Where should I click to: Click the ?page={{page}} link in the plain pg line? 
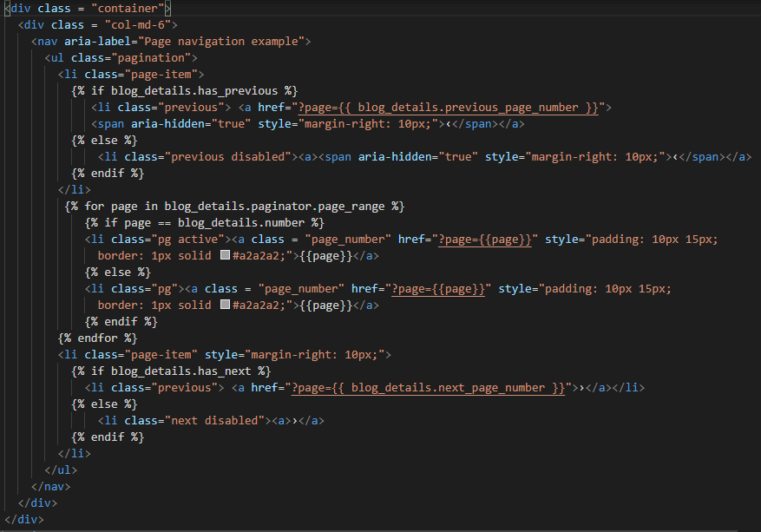(x=438, y=289)
